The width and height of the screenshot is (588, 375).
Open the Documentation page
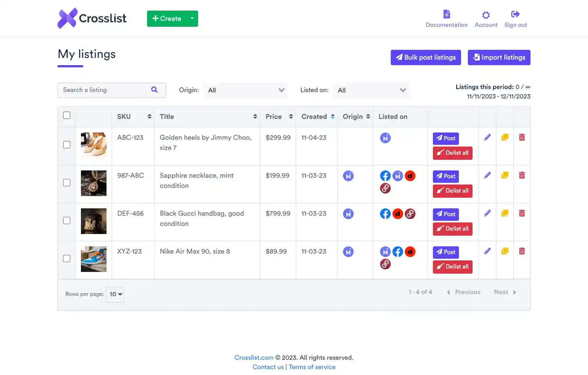tap(447, 18)
